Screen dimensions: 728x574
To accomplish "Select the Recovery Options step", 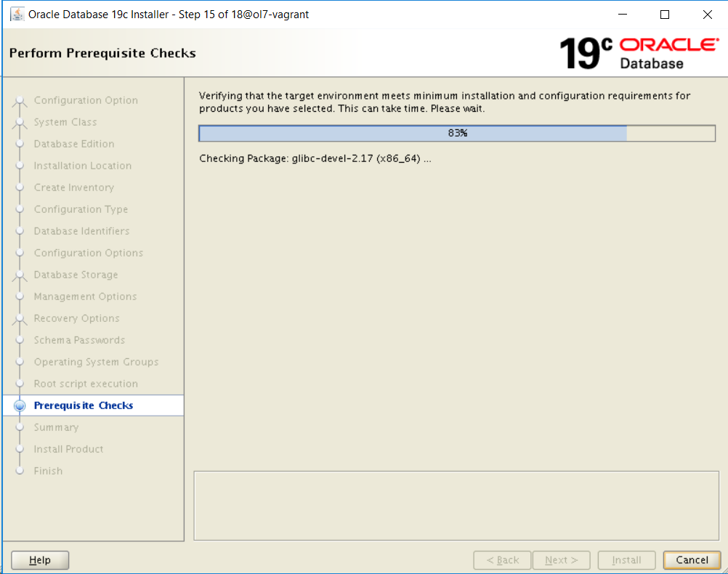I will [76, 318].
